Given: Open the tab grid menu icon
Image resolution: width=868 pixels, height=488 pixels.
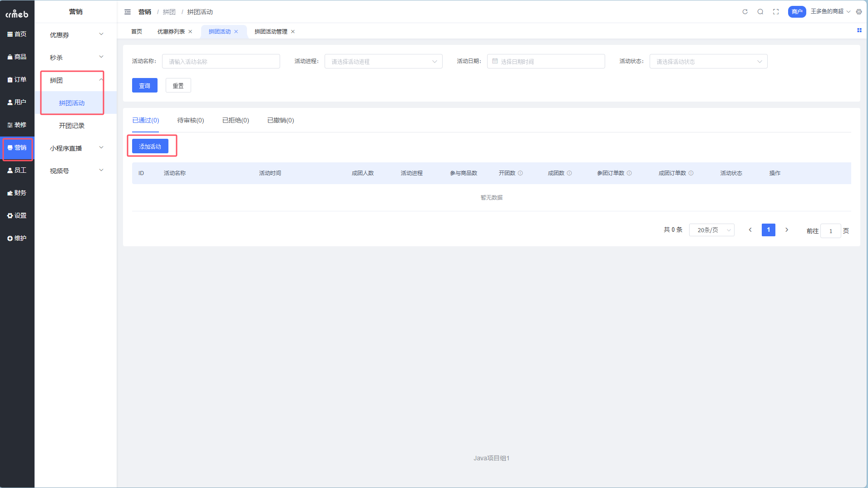Looking at the screenshot, I should (x=859, y=30).
